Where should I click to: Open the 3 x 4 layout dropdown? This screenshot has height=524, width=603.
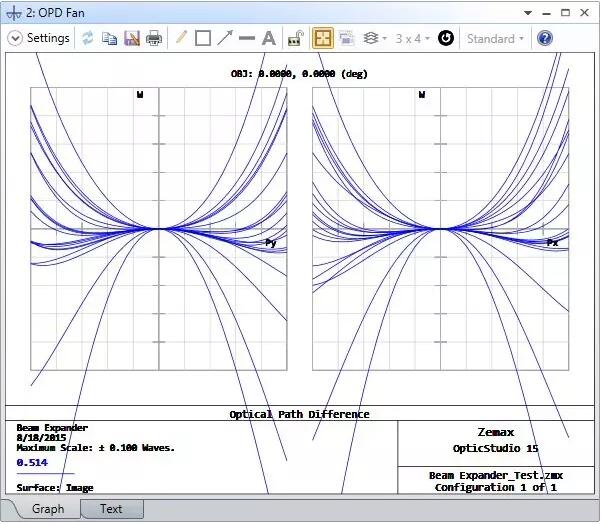click(413, 38)
